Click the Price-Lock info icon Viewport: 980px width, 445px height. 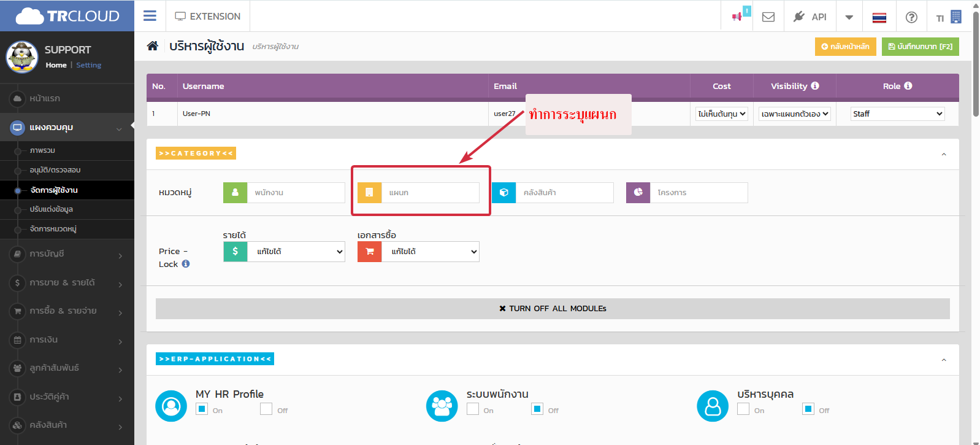point(186,264)
